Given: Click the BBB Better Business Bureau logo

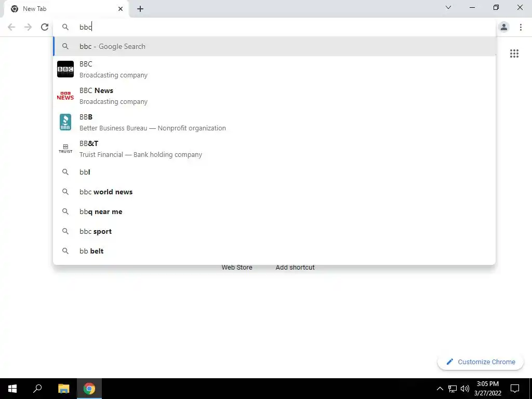Looking at the screenshot, I should 65,122.
